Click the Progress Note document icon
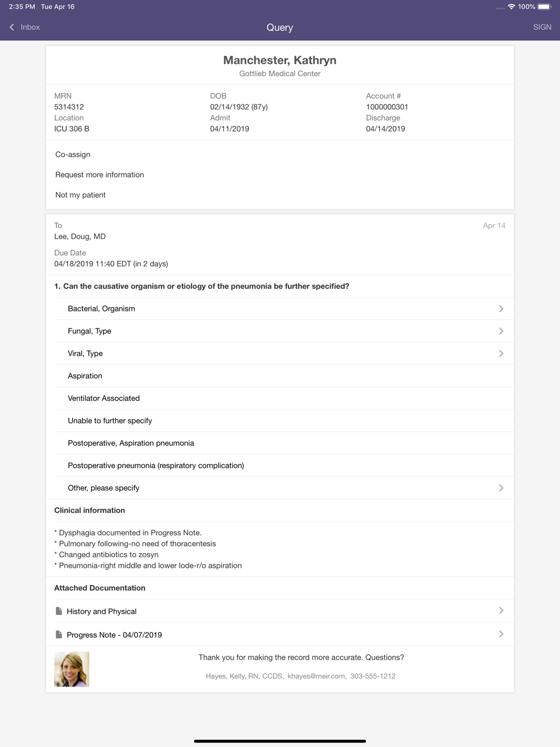560x747 pixels. pos(59,634)
